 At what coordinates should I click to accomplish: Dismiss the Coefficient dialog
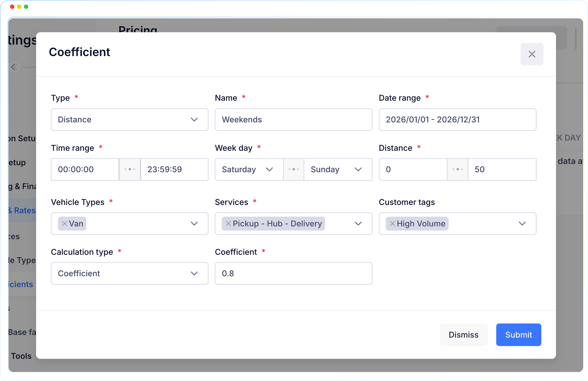[464, 335]
